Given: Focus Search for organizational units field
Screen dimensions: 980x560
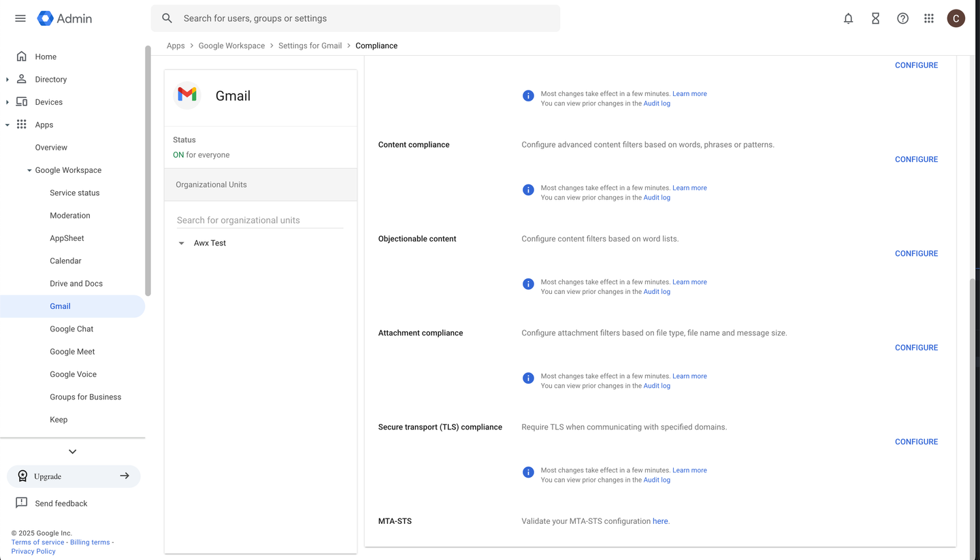Looking at the screenshot, I should (x=260, y=220).
